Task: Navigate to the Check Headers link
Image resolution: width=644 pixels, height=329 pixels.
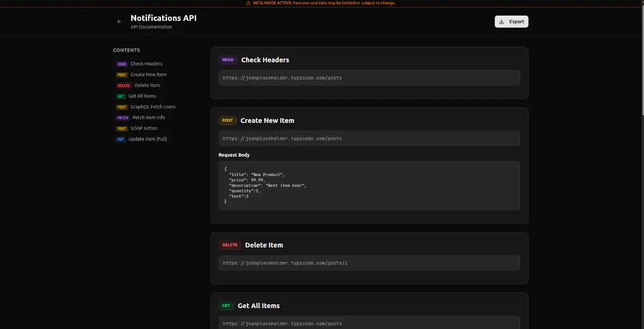Action: 146,63
